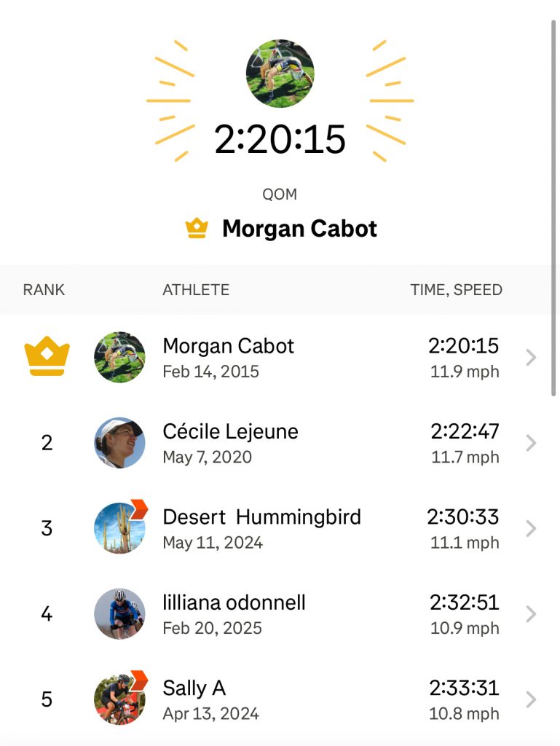Open the large QOM avatar at top
Image resolution: width=560 pixels, height=746 pixels.
point(280,74)
